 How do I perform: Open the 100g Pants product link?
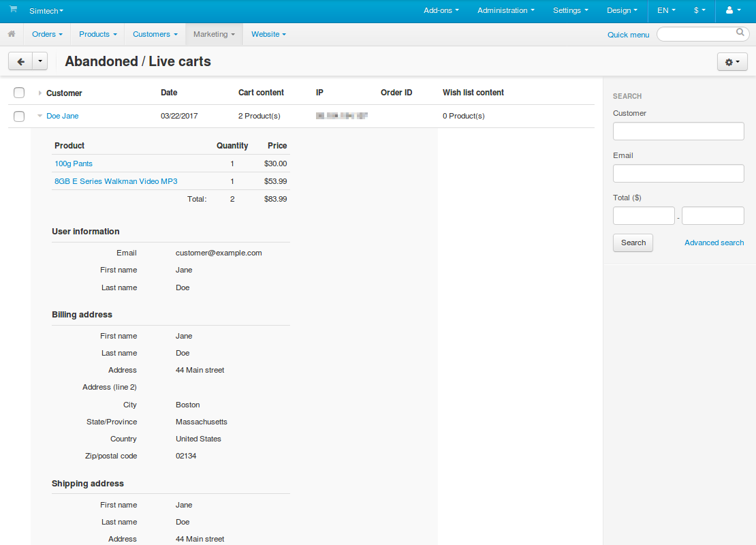tap(74, 163)
